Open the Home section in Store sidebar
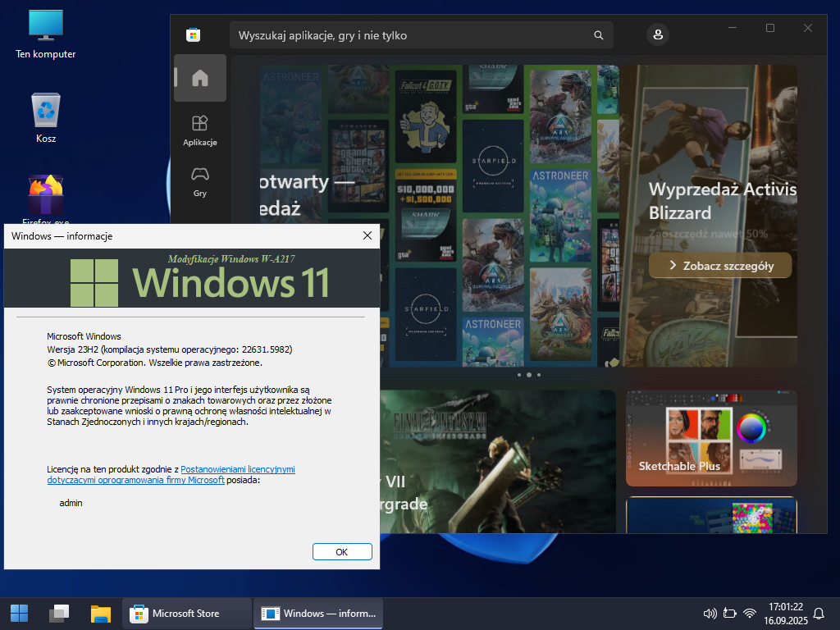The height and width of the screenshot is (630, 840). [x=199, y=78]
